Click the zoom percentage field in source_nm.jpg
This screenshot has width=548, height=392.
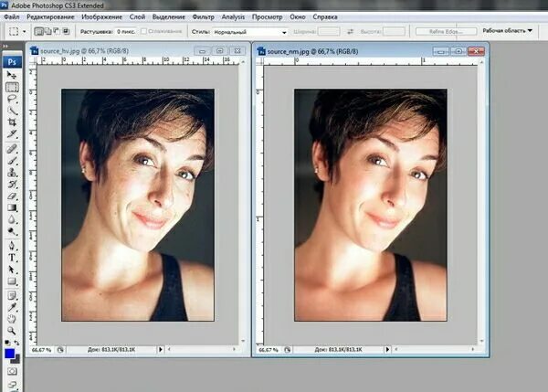point(269,350)
